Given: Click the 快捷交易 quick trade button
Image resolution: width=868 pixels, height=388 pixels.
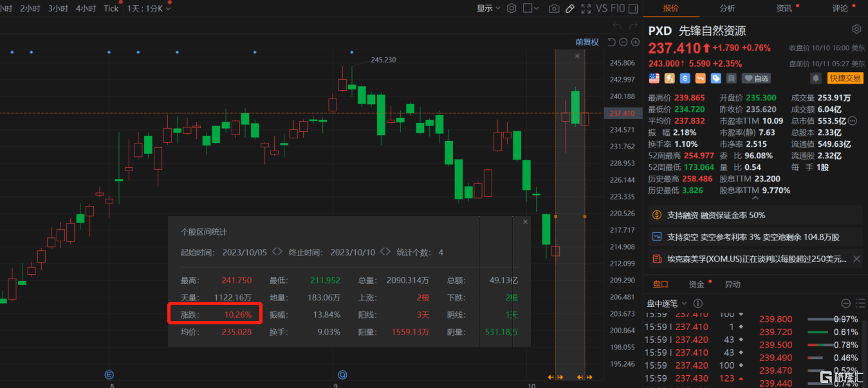Looking at the screenshot, I should click(845, 79).
